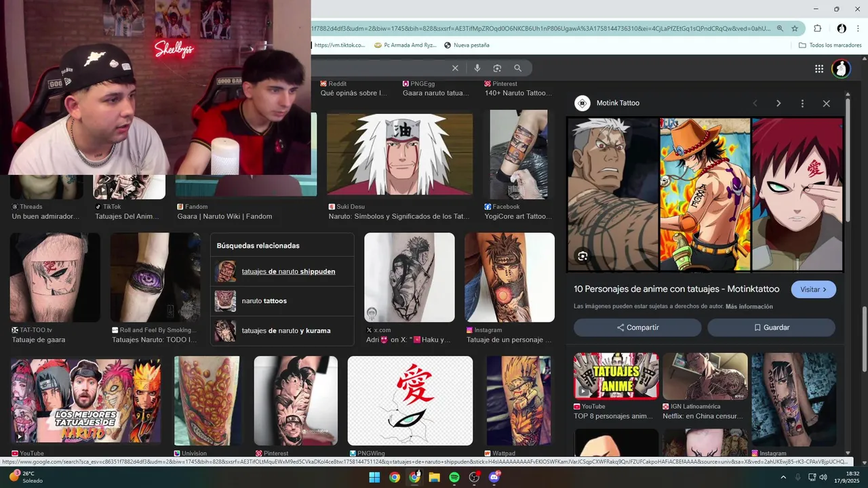This screenshot has width=868, height=488.
Task: Click the Naruto: Símbolos y Significados caption
Action: point(399,217)
